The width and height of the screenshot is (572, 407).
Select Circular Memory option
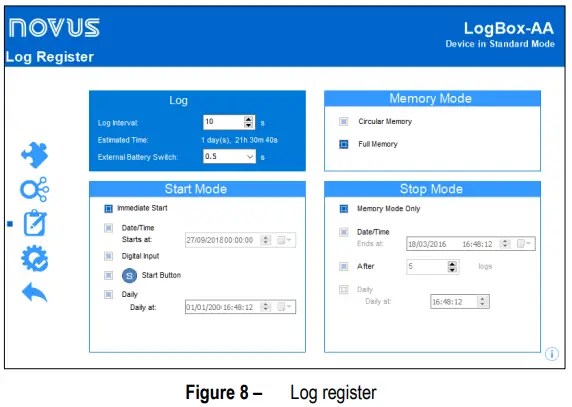pyautogui.click(x=344, y=121)
